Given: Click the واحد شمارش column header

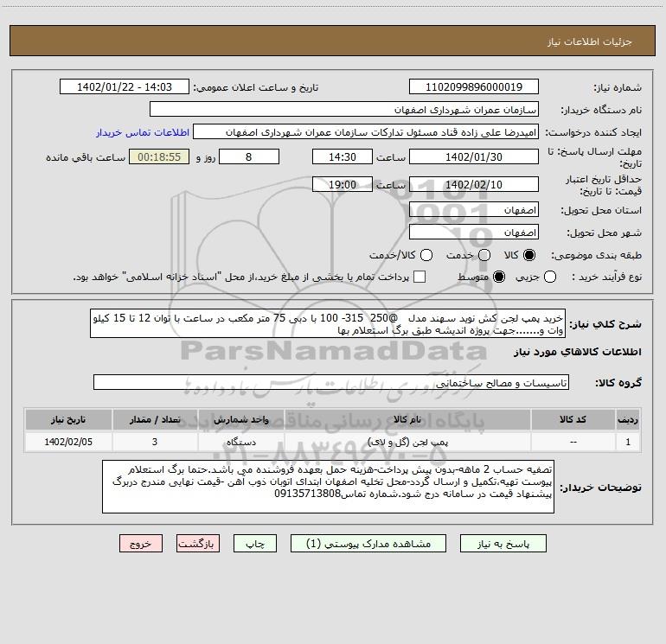Looking at the screenshot, I should point(240,419).
